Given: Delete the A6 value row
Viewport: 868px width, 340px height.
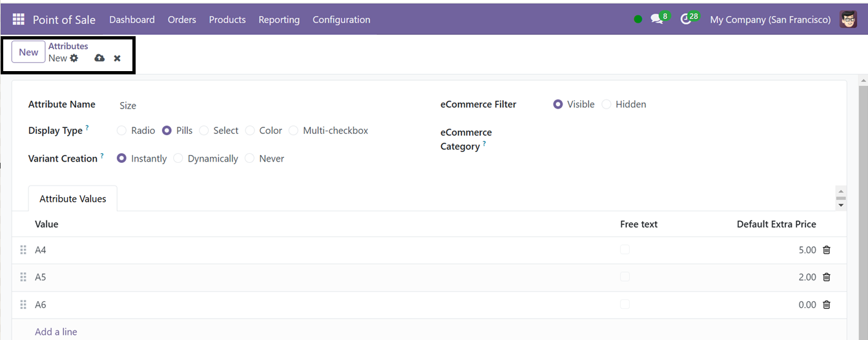Looking at the screenshot, I should click(826, 305).
